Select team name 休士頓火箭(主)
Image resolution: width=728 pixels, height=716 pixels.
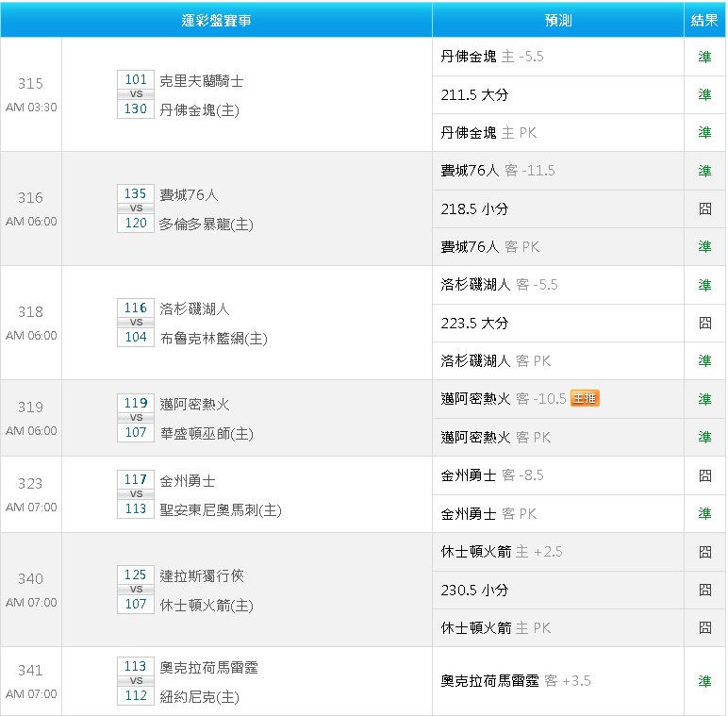click(x=207, y=606)
